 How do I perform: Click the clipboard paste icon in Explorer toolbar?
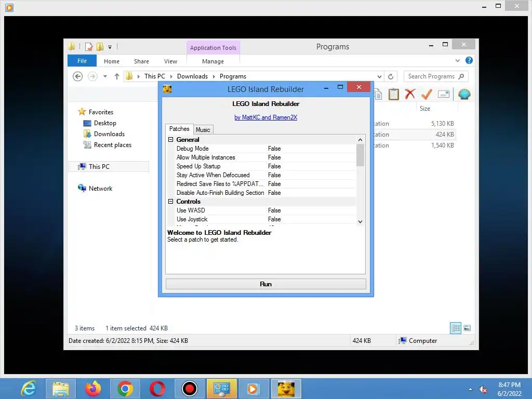click(x=394, y=94)
